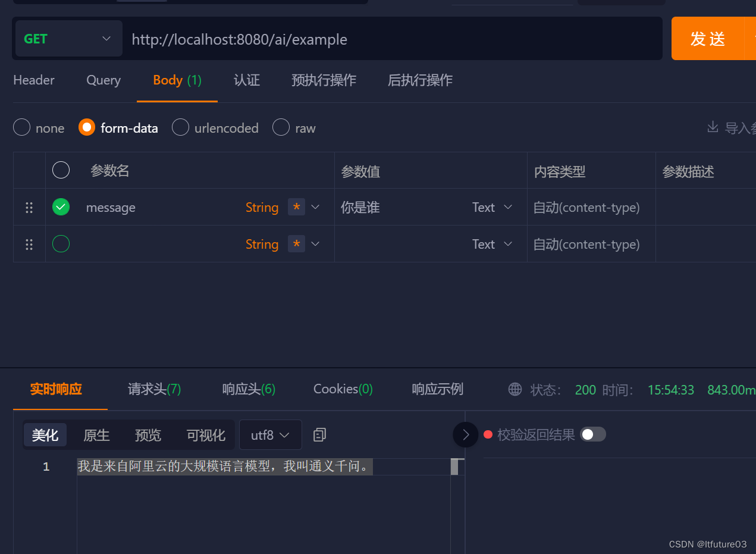
Task: Open the 预执行操作 tab
Action: [324, 80]
